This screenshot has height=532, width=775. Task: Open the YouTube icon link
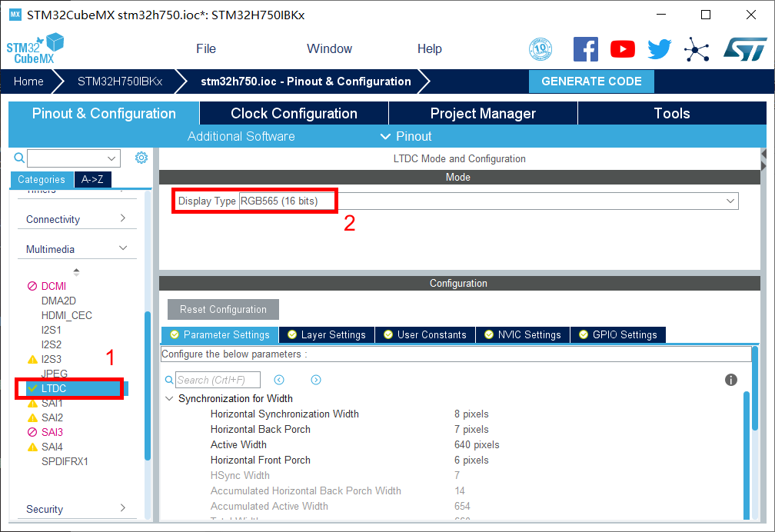622,49
